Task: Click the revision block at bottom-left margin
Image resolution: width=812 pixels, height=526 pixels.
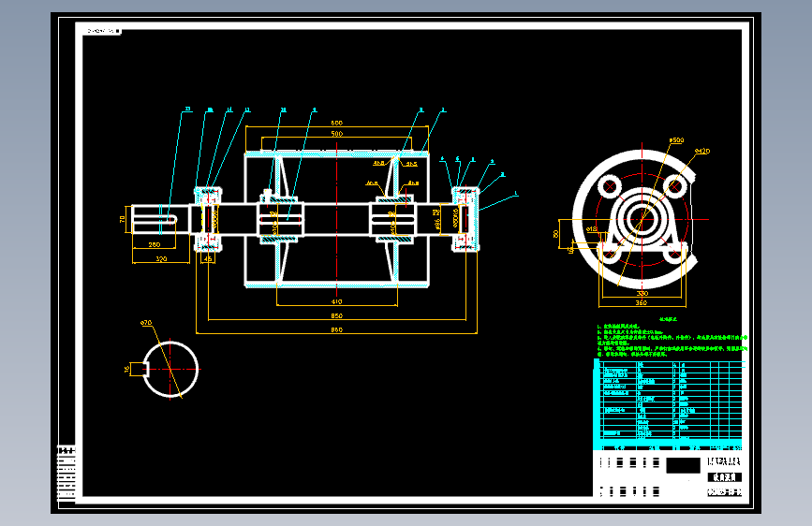Action: [x=66, y=474]
